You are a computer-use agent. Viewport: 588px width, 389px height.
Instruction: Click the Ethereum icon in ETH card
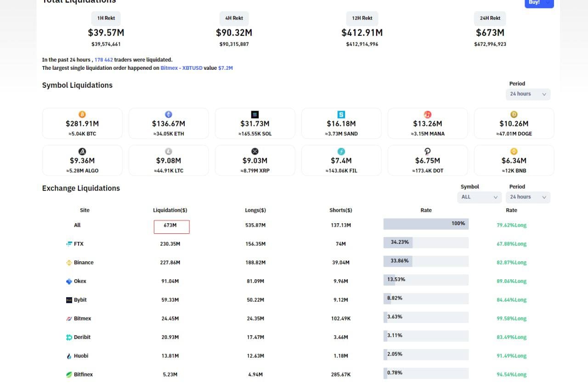(169, 114)
